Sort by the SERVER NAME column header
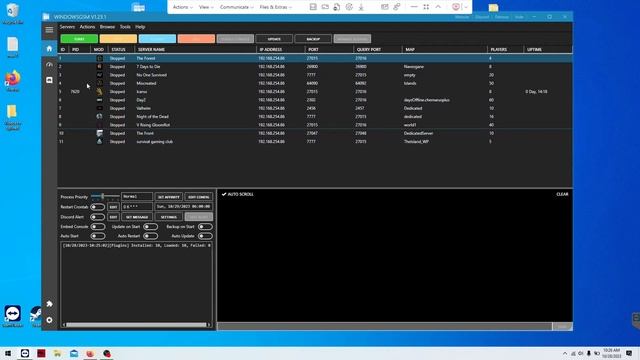Image resolution: width=640 pixels, height=360 pixels. (195, 49)
